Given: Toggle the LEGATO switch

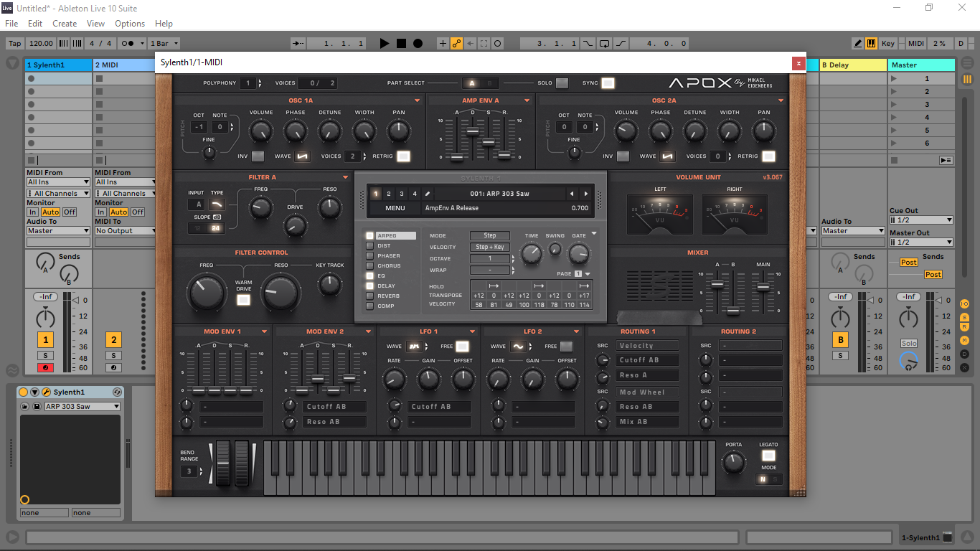Looking at the screenshot, I should tap(768, 456).
